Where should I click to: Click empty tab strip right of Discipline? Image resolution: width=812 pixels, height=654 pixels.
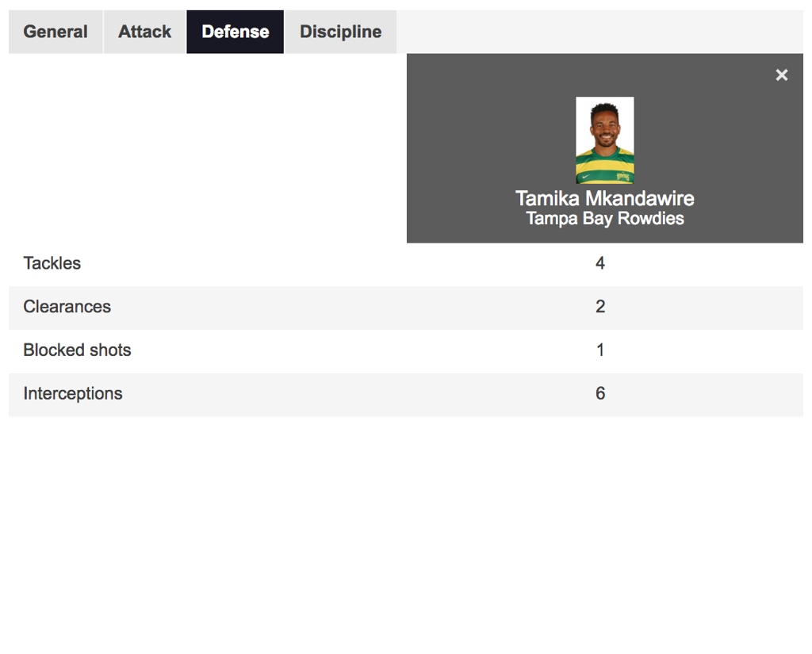point(595,32)
